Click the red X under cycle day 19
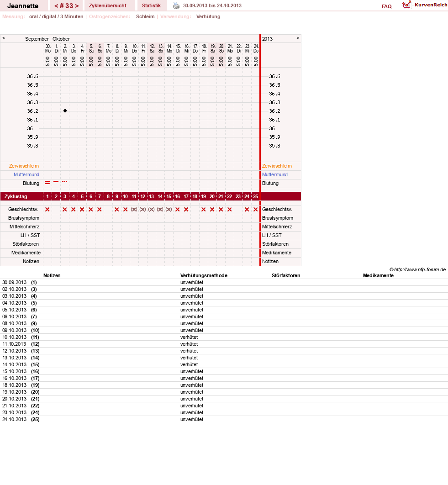Viewport: 448px width, 485px height. point(203,210)
